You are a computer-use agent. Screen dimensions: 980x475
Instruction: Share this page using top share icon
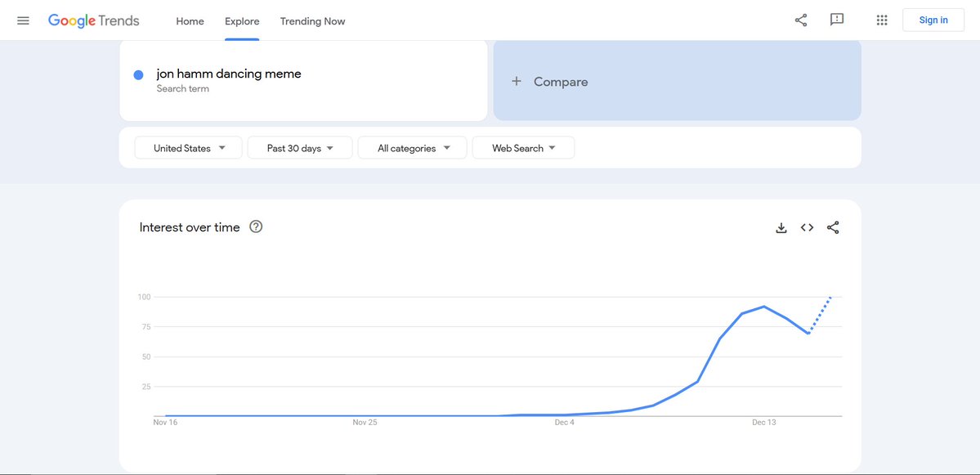click(801, 20)
